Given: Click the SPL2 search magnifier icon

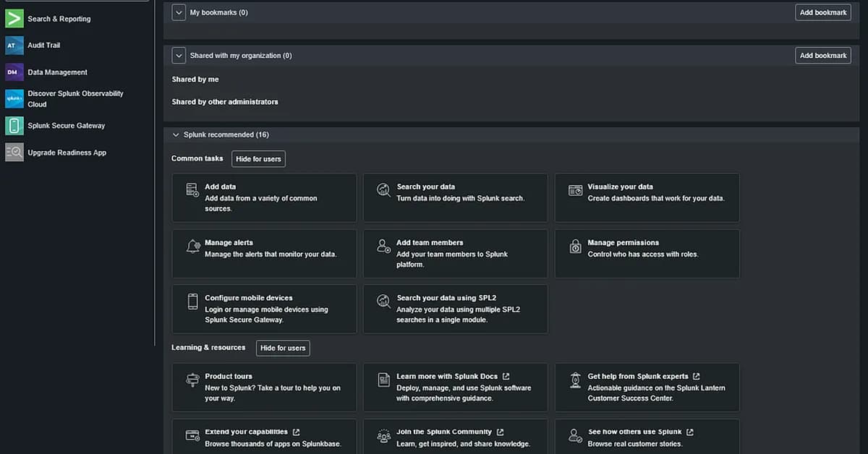Looking at the screenshot, I should 384,301.
